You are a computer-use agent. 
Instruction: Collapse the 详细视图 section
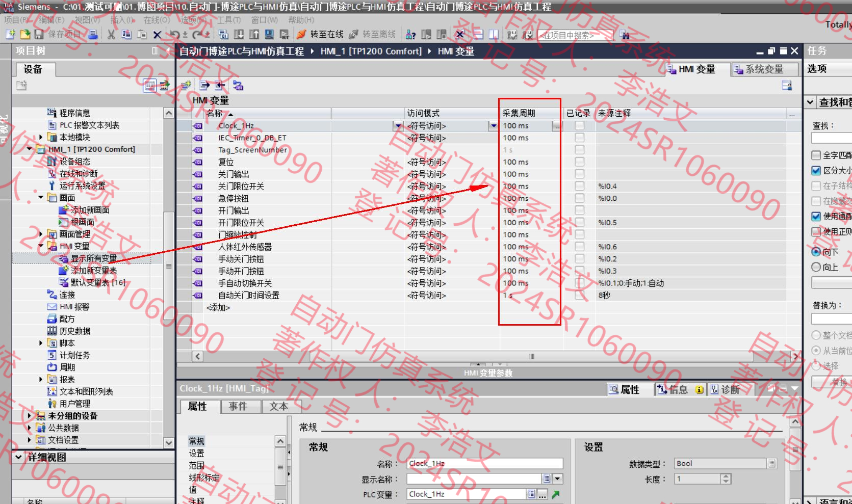click(x=19, y=457)
